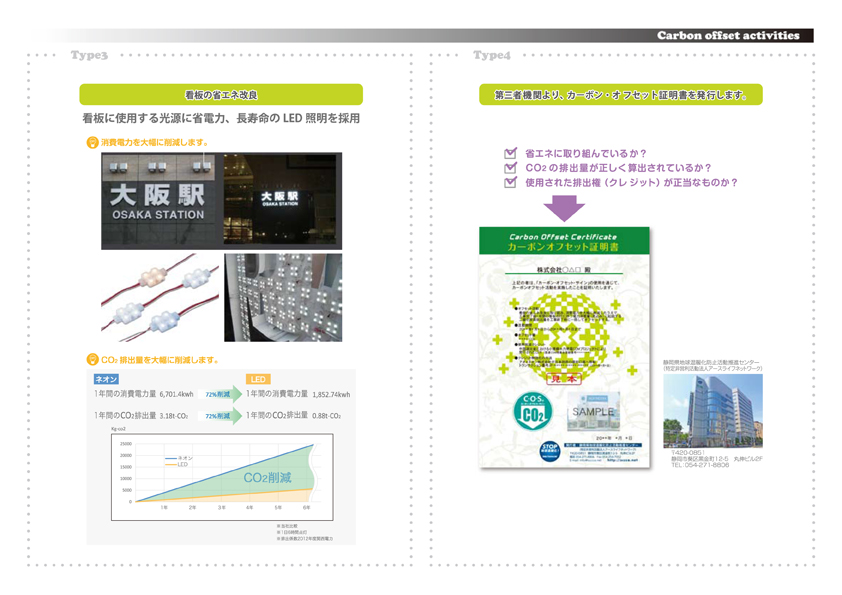Click the text CO2 排出量を大幅に削減します。
This screenshot has height=595, width=842.
click(x=160, y=360)
